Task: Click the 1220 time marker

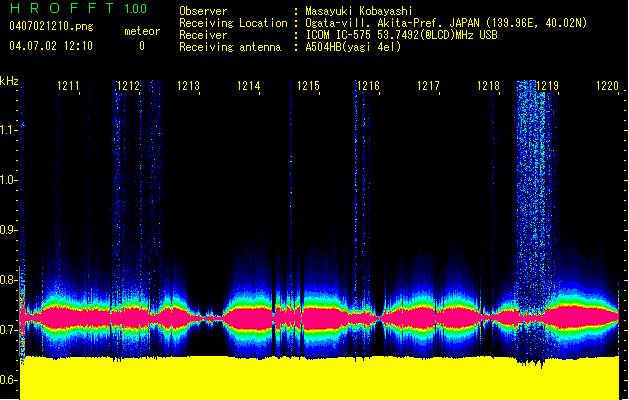Action: [x=607, y=86]
